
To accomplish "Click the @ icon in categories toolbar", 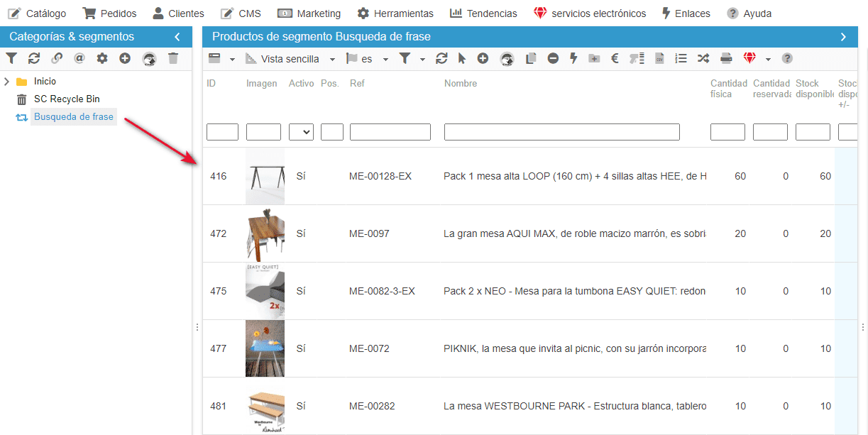I will tap(79, 59).
